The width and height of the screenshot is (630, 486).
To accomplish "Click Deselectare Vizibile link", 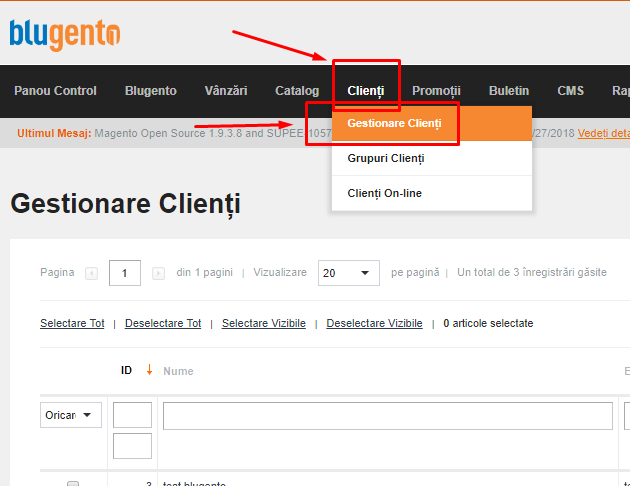I will [x=374, y=323].
